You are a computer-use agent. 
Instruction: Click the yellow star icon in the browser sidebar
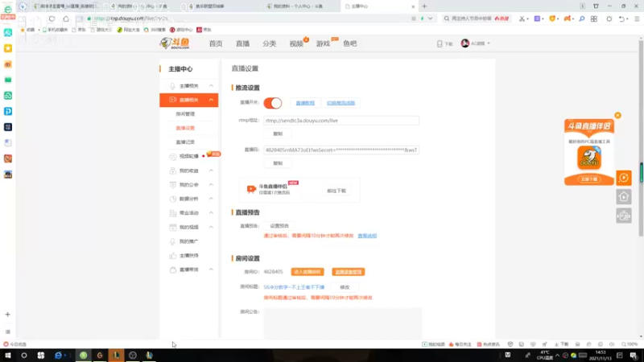click(8, 48)
